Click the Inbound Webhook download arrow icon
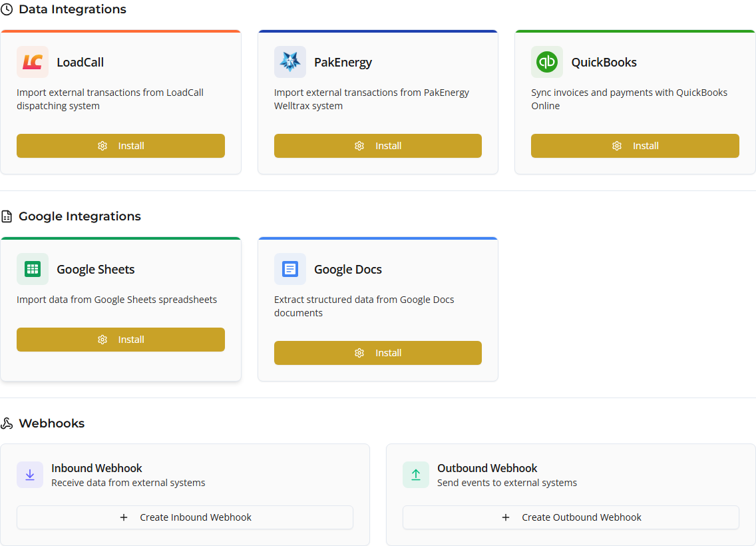The image size is (756, 546). (x=30, y=475)
